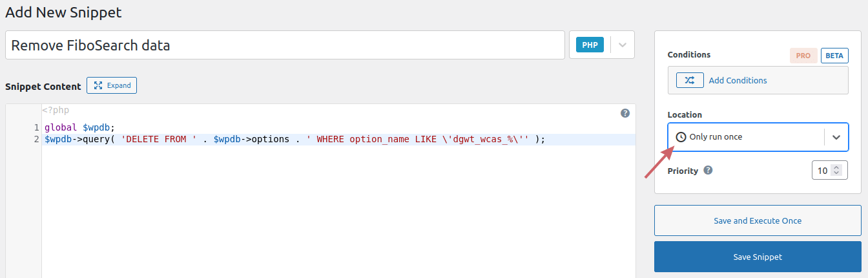
Task: Click the Priority number field showing 10
Action: pos(830,171)
